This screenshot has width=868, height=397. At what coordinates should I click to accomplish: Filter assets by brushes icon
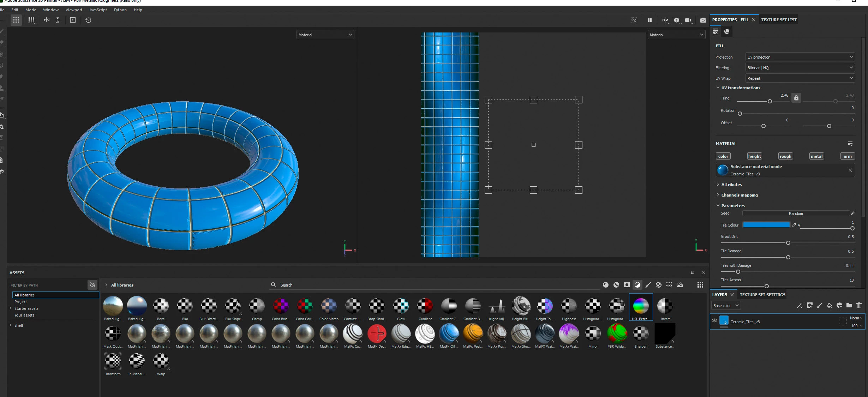pyautogui.click(x=648, y=285)
